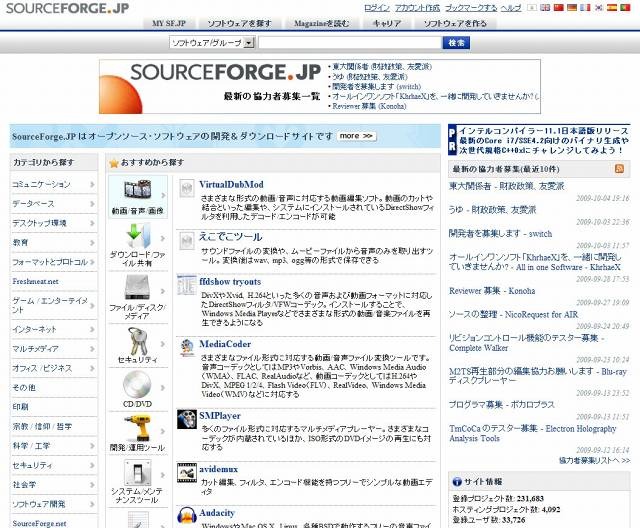Click the 'more >>' button in the banner

pos(354,135)
